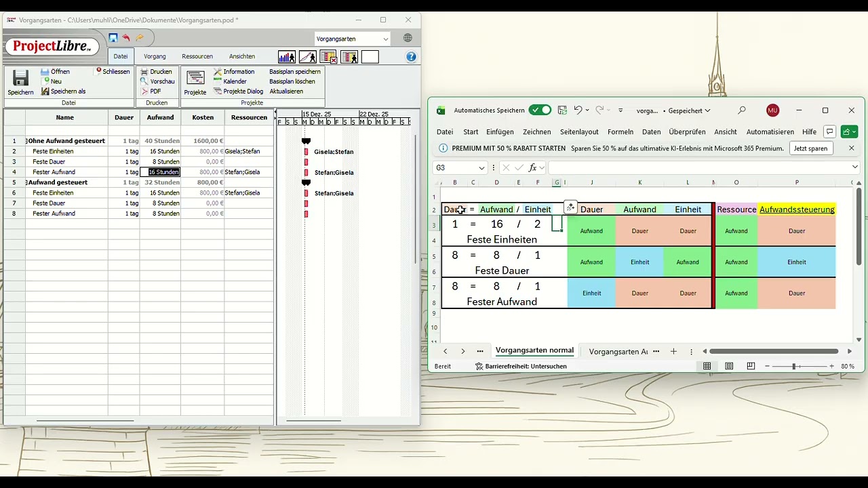This screenshot has width=868, height=488.
Task: Open the Formeln tab in Excel
Action: point(620,131)
